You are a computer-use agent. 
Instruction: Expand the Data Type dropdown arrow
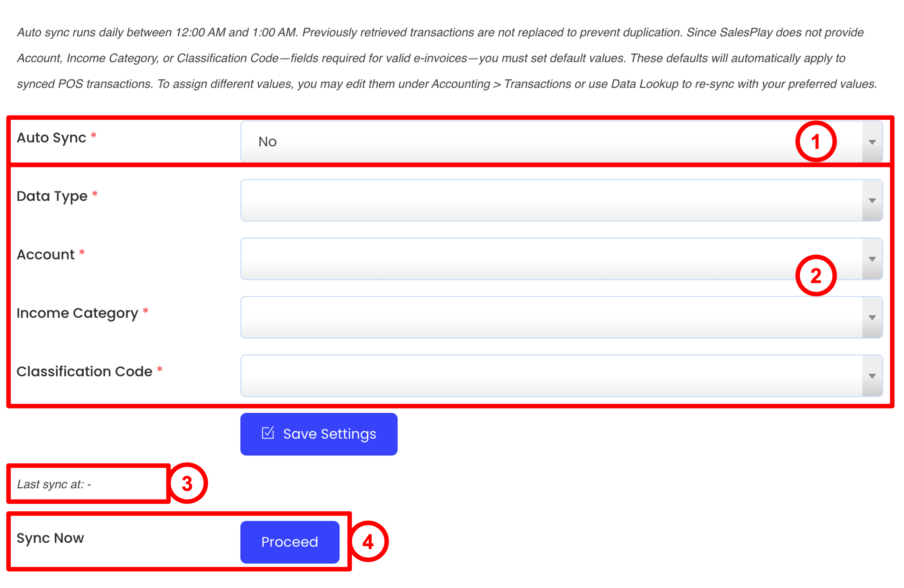click(x=872, y=200)
